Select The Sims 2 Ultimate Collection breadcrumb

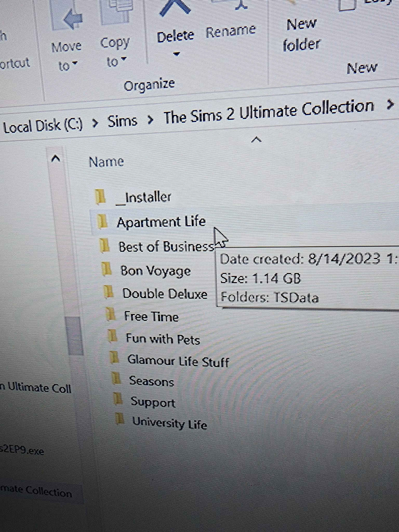(269, 112)
